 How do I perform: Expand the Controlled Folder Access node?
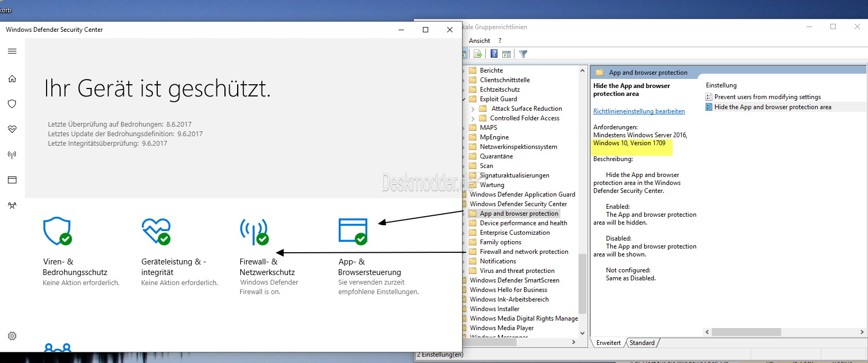[x=473, y=118]
